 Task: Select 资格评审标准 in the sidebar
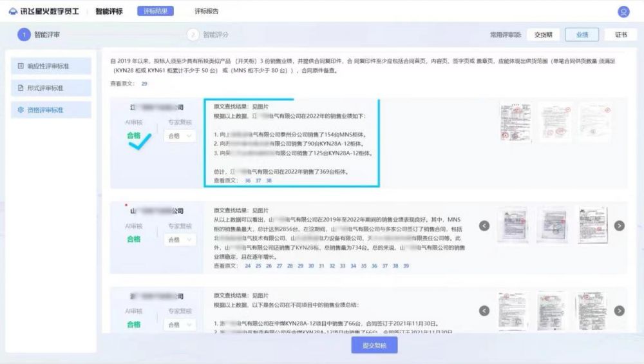click(51, 110)
